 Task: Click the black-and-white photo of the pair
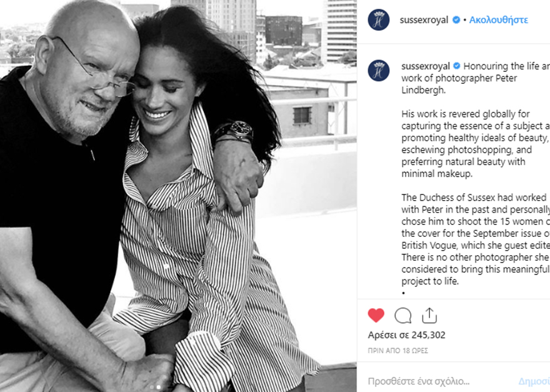pos(178,196)
